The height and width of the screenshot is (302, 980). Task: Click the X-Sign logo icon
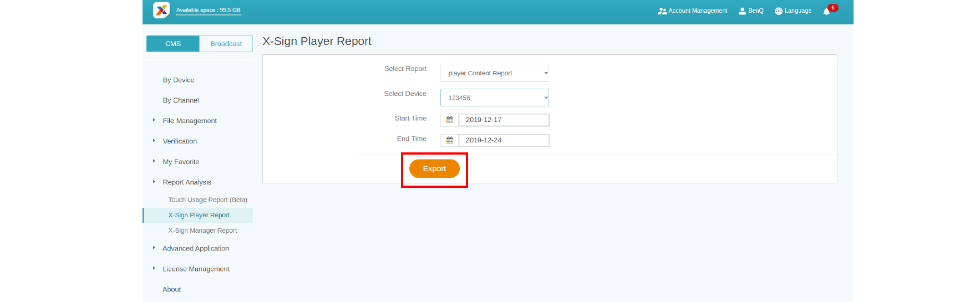click(161, 10)
